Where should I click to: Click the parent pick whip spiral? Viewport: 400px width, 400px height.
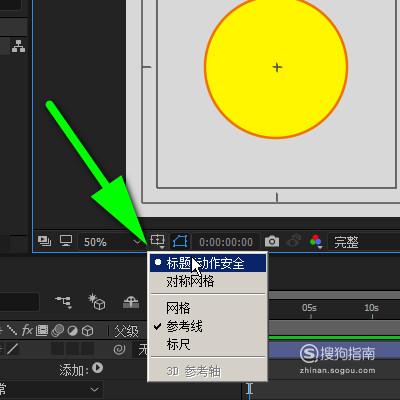(119, 349)
